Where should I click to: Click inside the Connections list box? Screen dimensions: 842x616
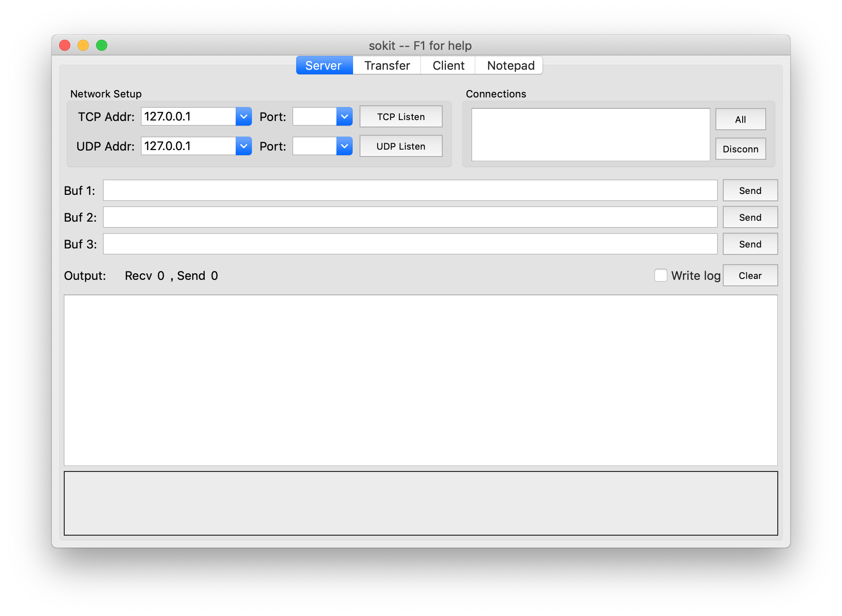pyautogui.click(x=591, y=135)
